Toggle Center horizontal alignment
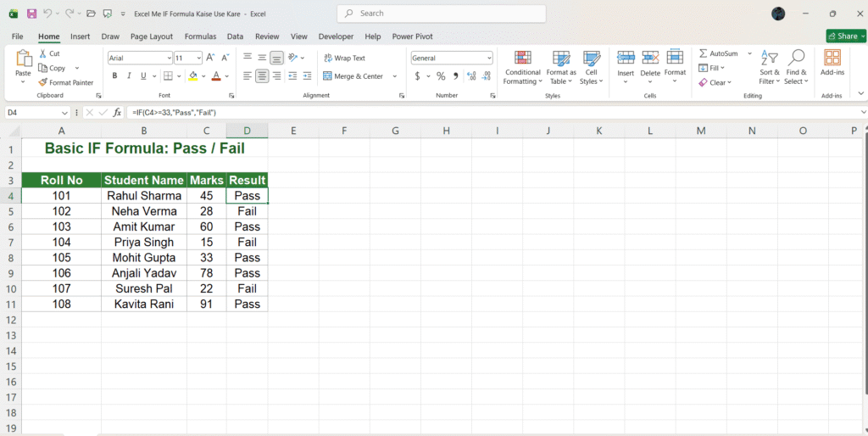 pyautogui.click(x=262, y=75)
